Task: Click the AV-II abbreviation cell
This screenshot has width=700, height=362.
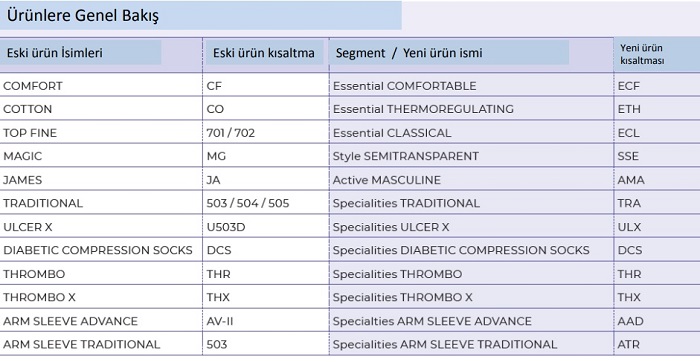Action: click(x=266, y=320)
